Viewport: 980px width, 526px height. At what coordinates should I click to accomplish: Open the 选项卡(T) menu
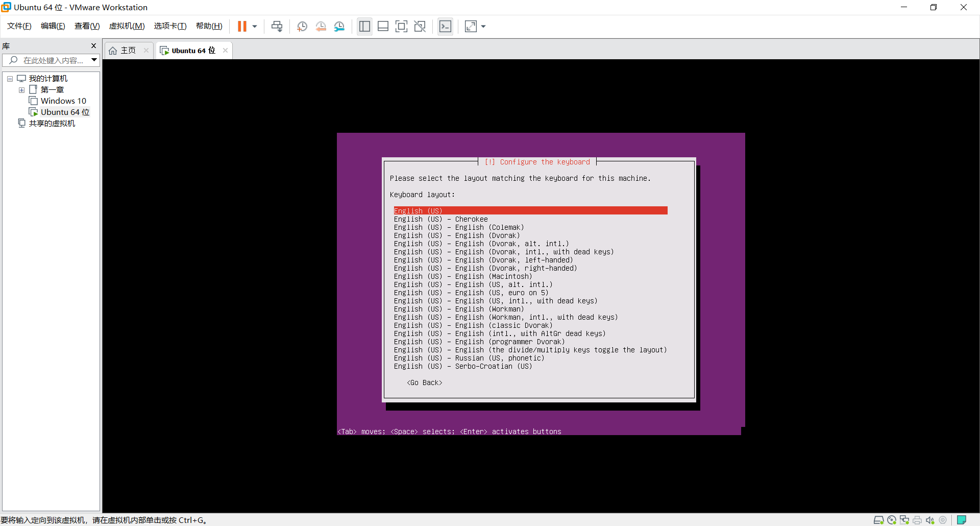pyautogui.click(x=170, y=26)
